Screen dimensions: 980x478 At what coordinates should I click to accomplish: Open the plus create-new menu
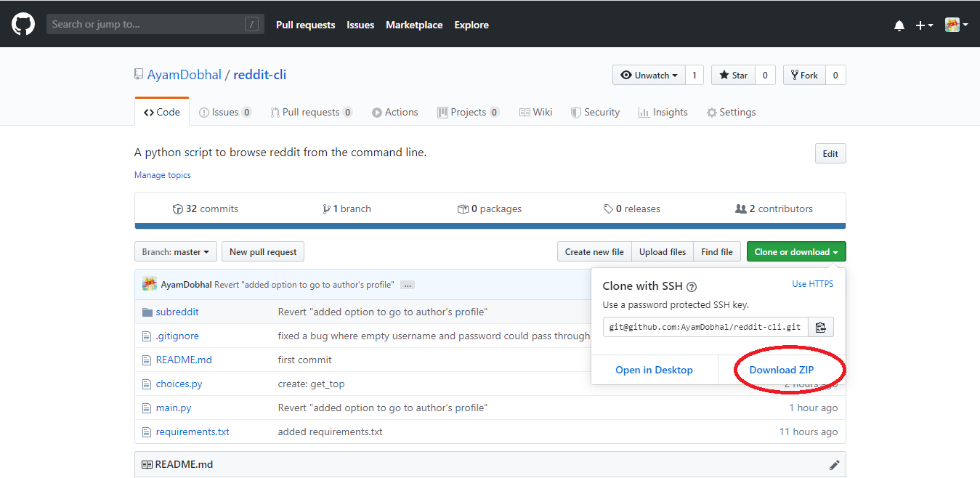(x=924, y=25)
